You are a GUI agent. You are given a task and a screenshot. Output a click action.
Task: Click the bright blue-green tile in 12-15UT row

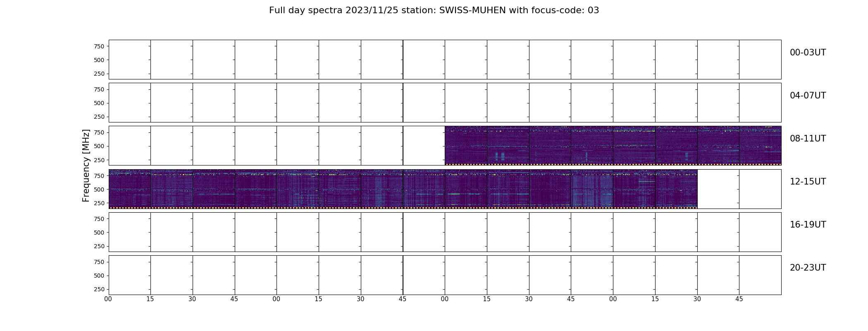[x=592, y=189]
